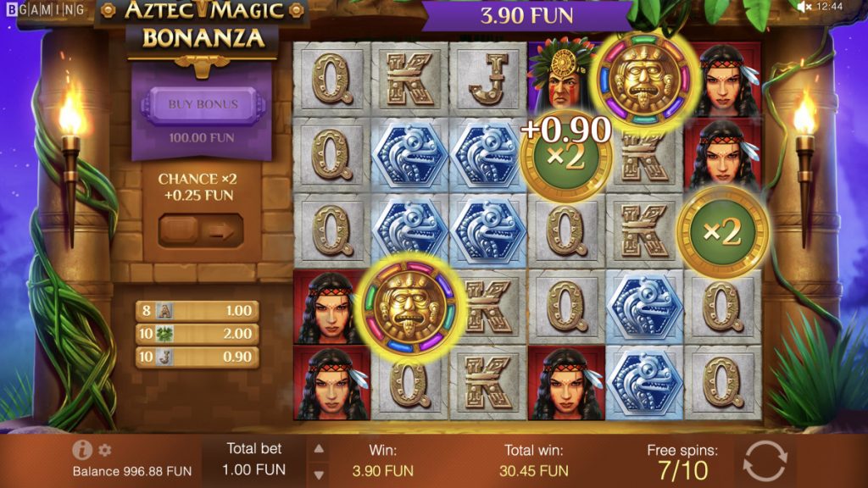This screenshot has width=868, height=488.
Task: Click the BGaming logo
Action: tap(46, 9)
